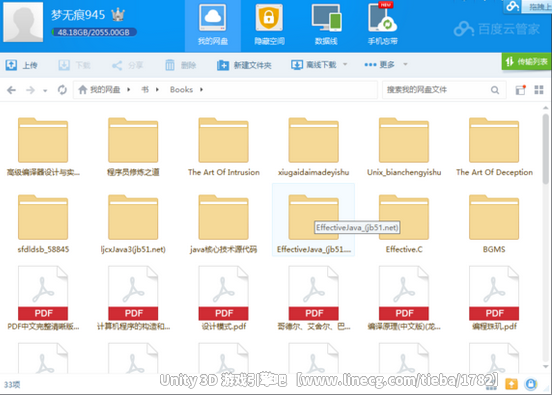The width and height of the screenshot is (552, 399).
Task: Expand the arrow after 书 breadcrumb
Action: [x=157, y=90]
